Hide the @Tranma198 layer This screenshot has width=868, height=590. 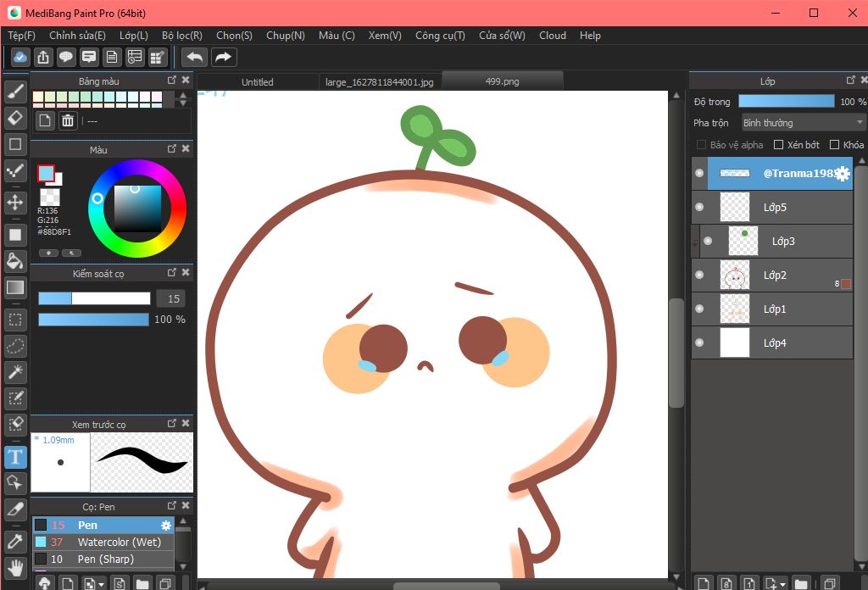(699, 173)
